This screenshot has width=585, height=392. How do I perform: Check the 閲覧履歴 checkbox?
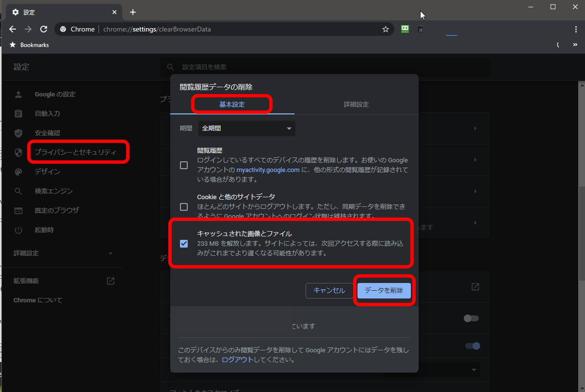click(x=184, y=165)
